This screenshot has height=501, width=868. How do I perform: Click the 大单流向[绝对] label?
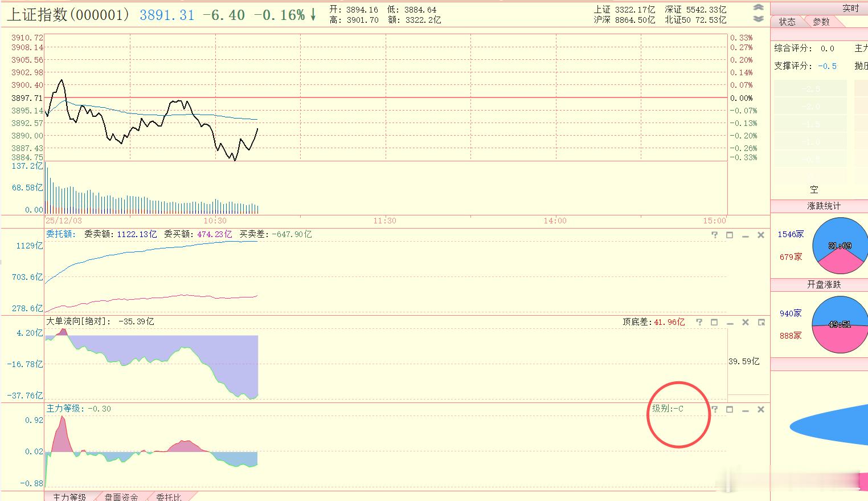[x=79, y=321]
